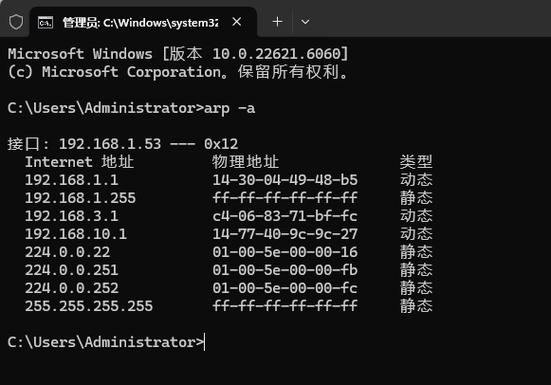Click the 物理地址 column header
This screenshot has width=551, height=385.
245,162
